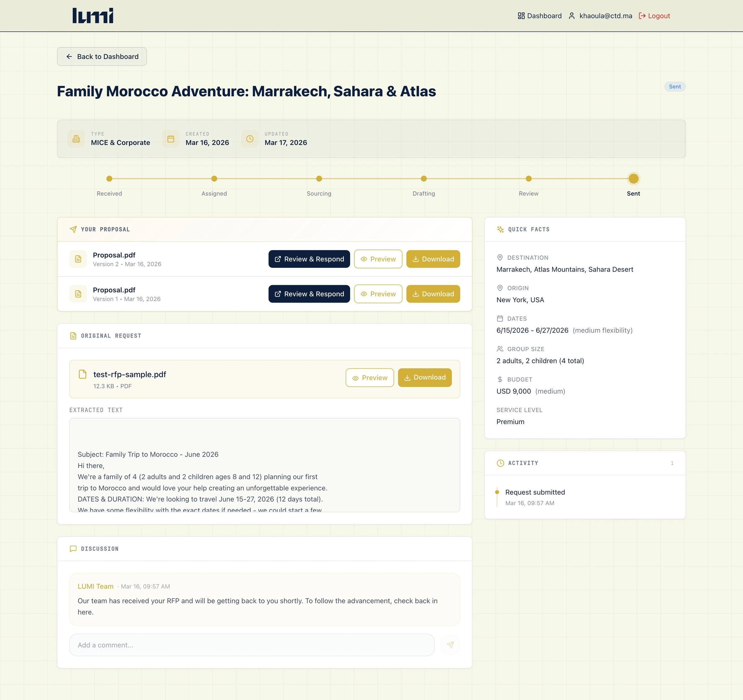Image resolution: width=743 pixels, height=700 pixels.
Task: Click the Request submitted activity entry
Action: pyautogui.click(x=535, y=497)
